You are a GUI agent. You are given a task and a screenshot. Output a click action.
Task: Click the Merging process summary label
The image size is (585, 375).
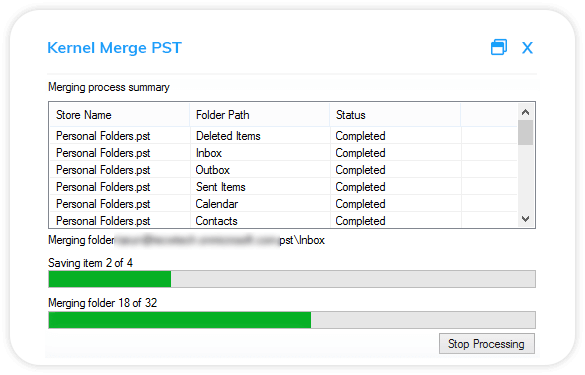coord(109,87)
